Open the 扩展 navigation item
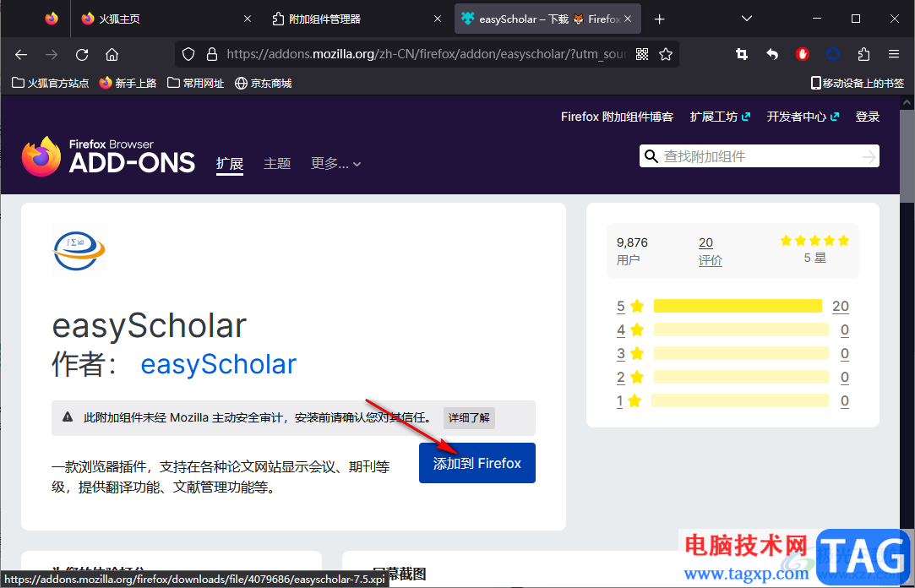Screen dimensions: 915x588 click(x=229, y=164)
